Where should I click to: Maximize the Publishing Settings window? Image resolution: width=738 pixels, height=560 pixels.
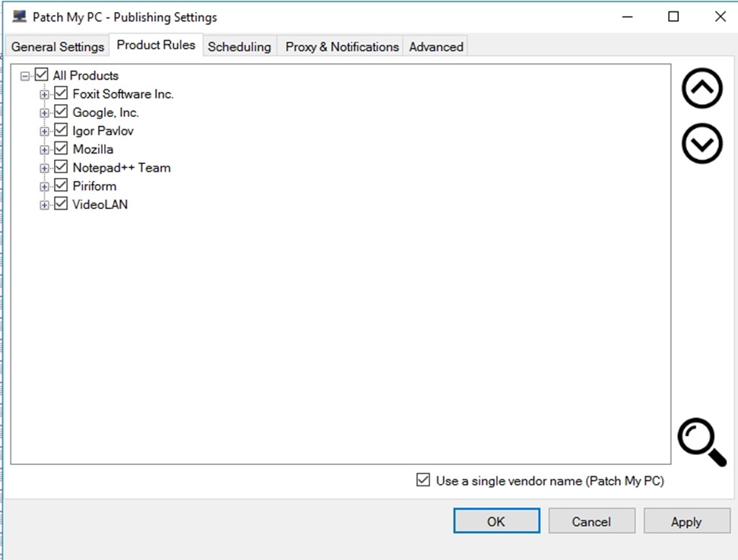point(673,17)
